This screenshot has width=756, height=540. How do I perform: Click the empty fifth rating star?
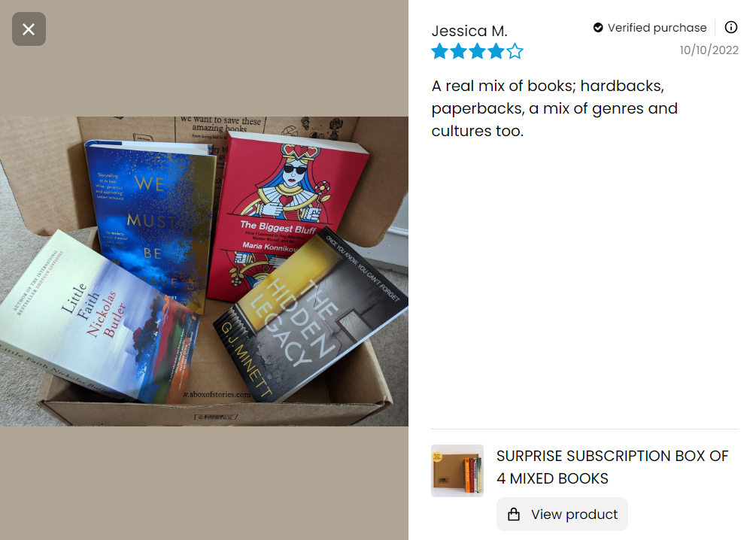[515, 50]
